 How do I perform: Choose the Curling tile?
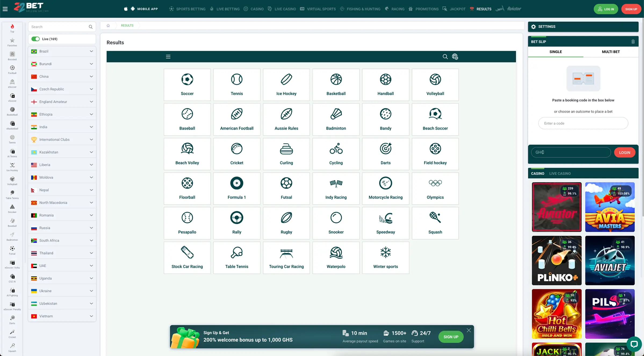tap(286, 154)
